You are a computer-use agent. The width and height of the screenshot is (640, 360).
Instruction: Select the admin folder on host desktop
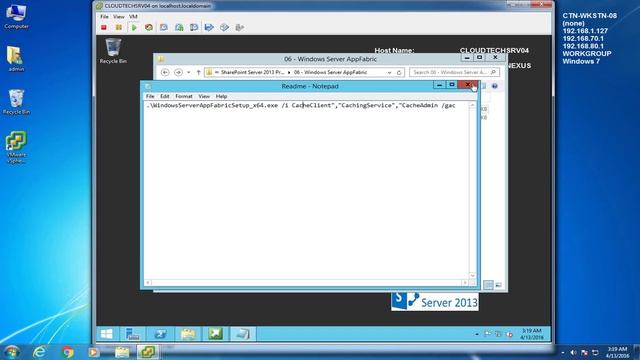click(x=16, y=58)
